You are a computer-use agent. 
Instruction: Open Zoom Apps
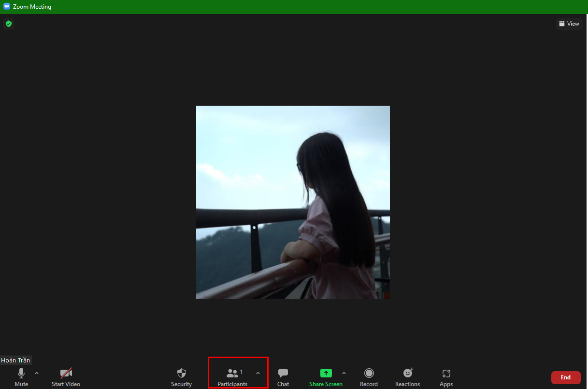[445, 376]
